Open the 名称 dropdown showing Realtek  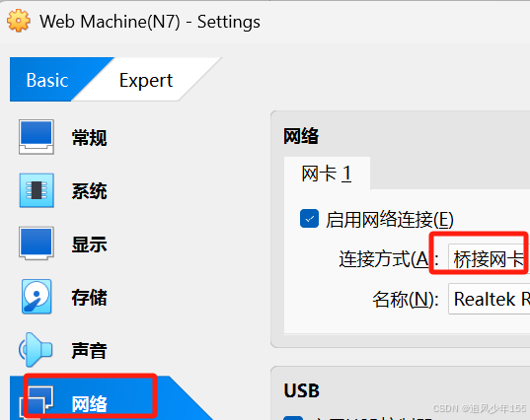coord(489,299)
